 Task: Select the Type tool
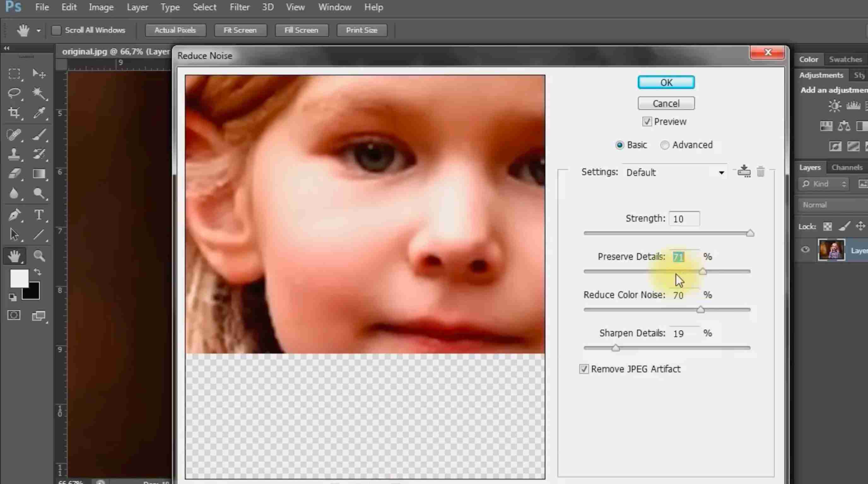point(39,215)
